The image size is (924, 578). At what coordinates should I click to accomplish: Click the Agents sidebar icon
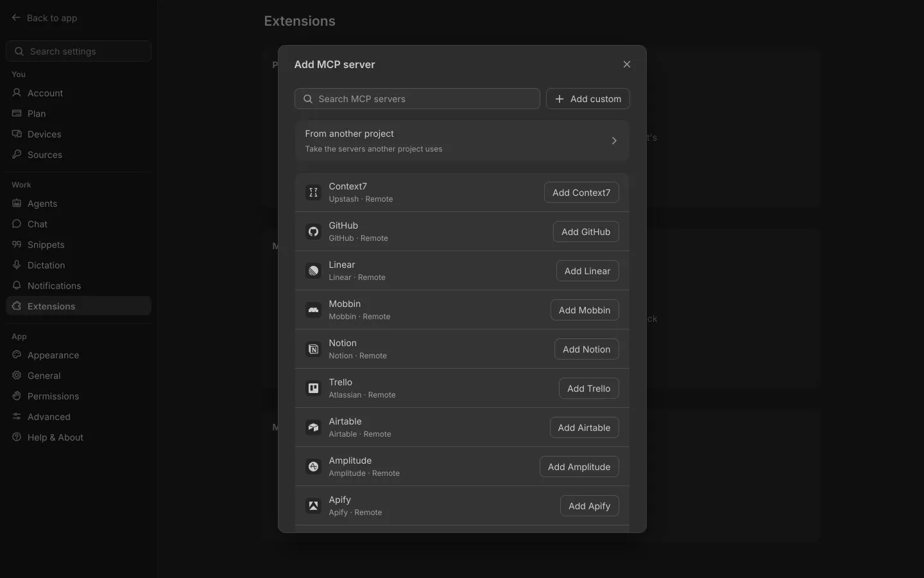tap(17, 204)
